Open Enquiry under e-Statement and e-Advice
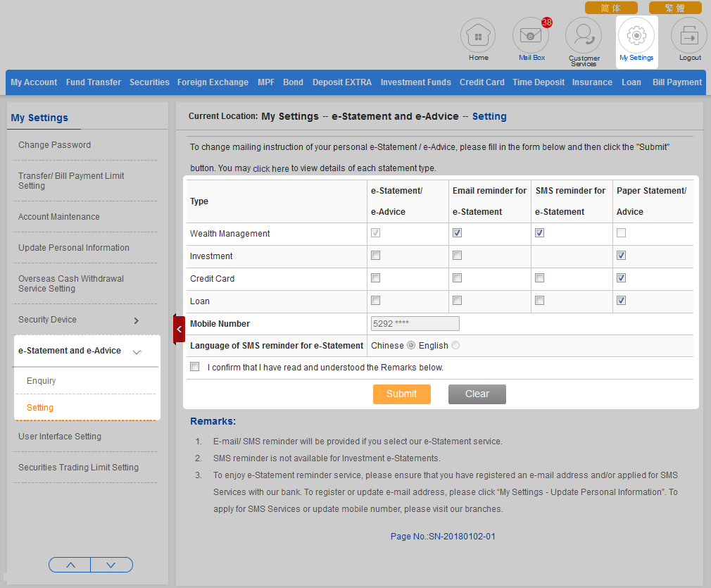The width and height of the screenshot is (711, 588). [x=42, y=381]
